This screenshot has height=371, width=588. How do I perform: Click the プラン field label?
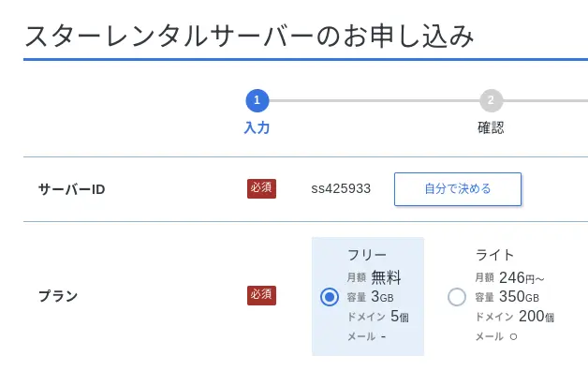58,296
